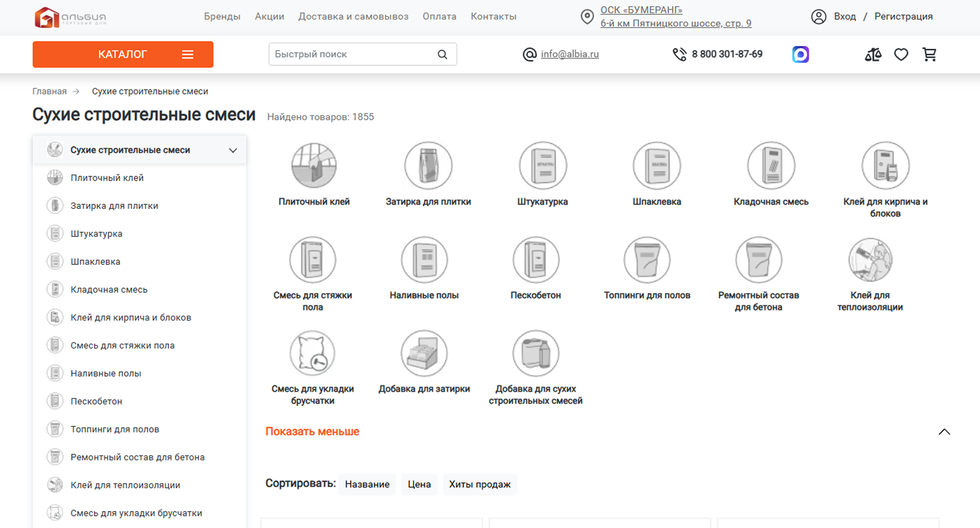Open the ОСК «БУМЕРАНГ» address link

641,10
